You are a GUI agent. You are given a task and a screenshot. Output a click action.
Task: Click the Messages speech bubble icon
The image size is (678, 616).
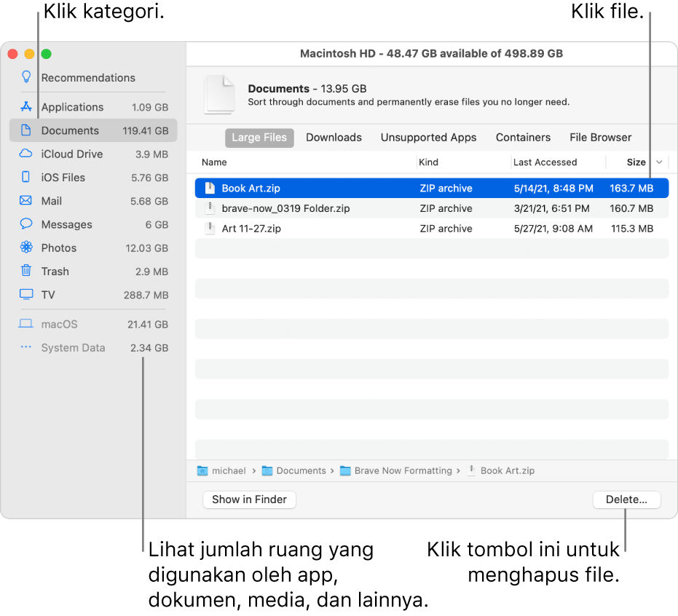[26, 224]
